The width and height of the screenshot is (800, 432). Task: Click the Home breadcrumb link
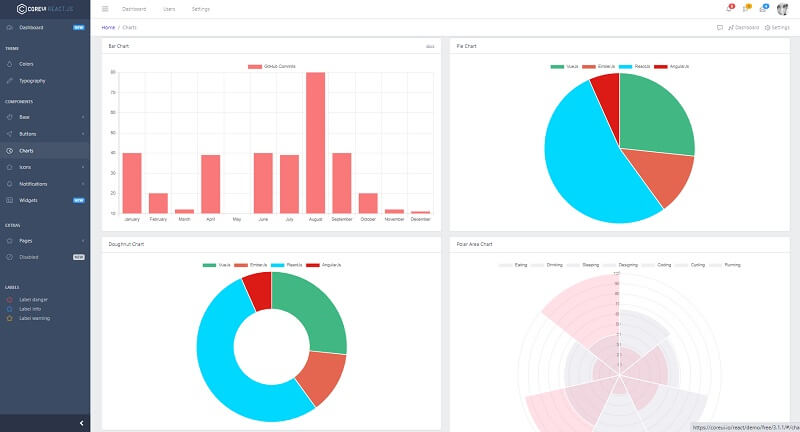108,27
